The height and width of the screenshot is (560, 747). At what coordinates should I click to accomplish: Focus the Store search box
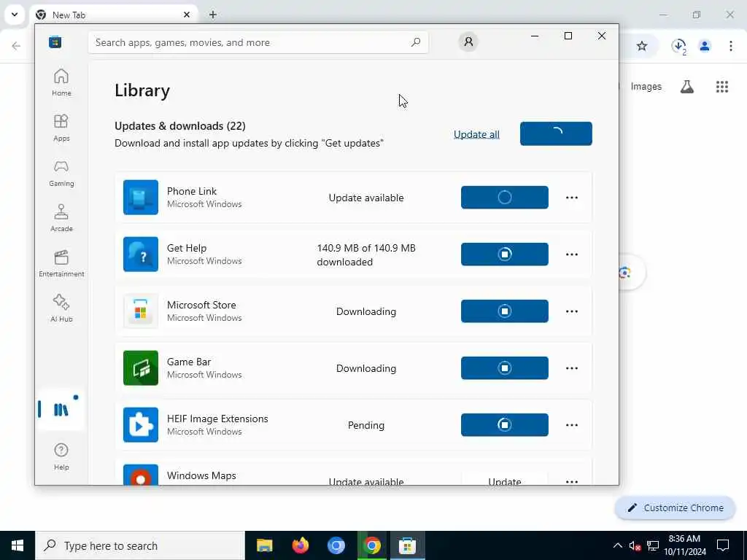click(x=258, y=42)
